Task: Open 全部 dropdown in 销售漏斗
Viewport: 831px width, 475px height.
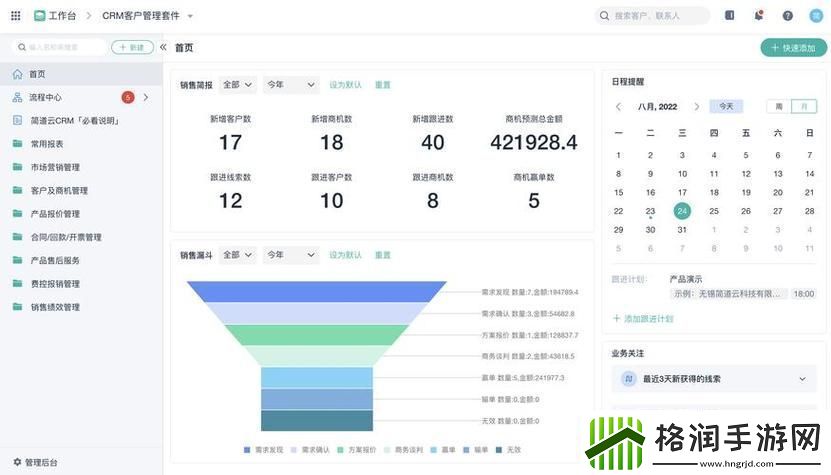Action: (x=237, y=255)
